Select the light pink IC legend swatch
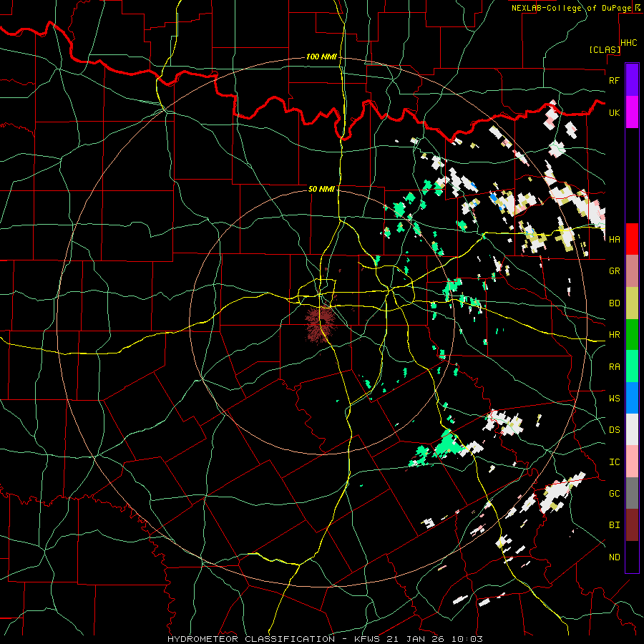Screen dimensions: 644x644 click(x=632, y=462)
